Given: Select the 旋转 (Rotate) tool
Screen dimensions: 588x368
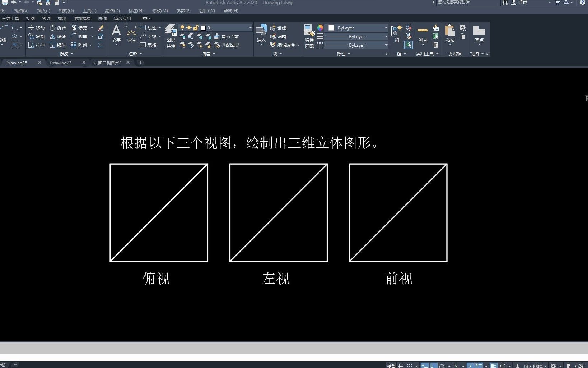Looking at the screenshot, I should [58, 28].
